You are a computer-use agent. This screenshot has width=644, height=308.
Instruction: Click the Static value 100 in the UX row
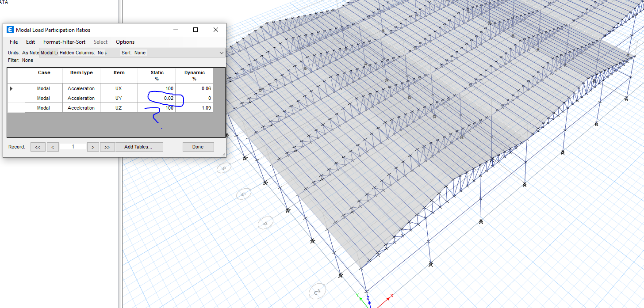tap(157, 88)
